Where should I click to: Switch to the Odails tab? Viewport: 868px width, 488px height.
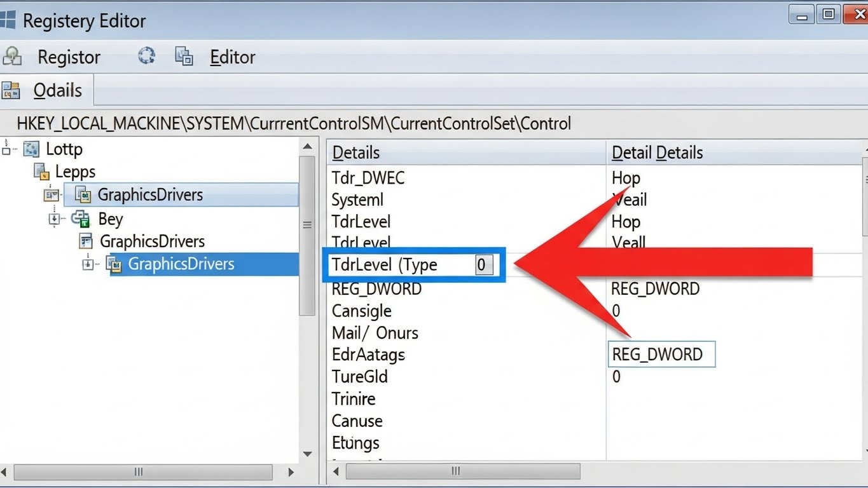(x=57, y=90)
